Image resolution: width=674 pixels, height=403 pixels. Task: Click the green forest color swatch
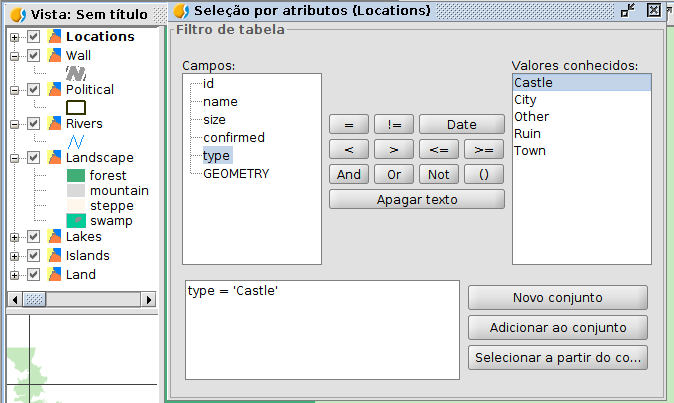tap(76, 176)
